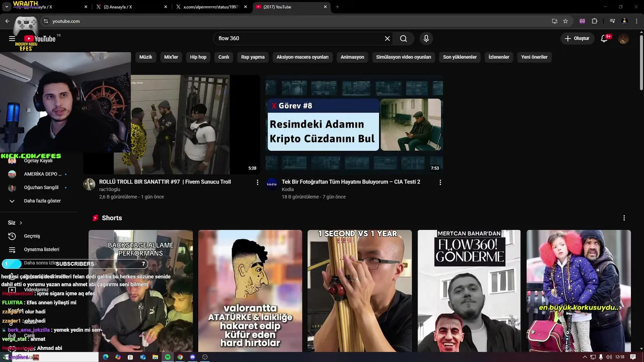Open the tab search dropdown arrow
Viewport: 644px width, 362px height.
[7, 7]
